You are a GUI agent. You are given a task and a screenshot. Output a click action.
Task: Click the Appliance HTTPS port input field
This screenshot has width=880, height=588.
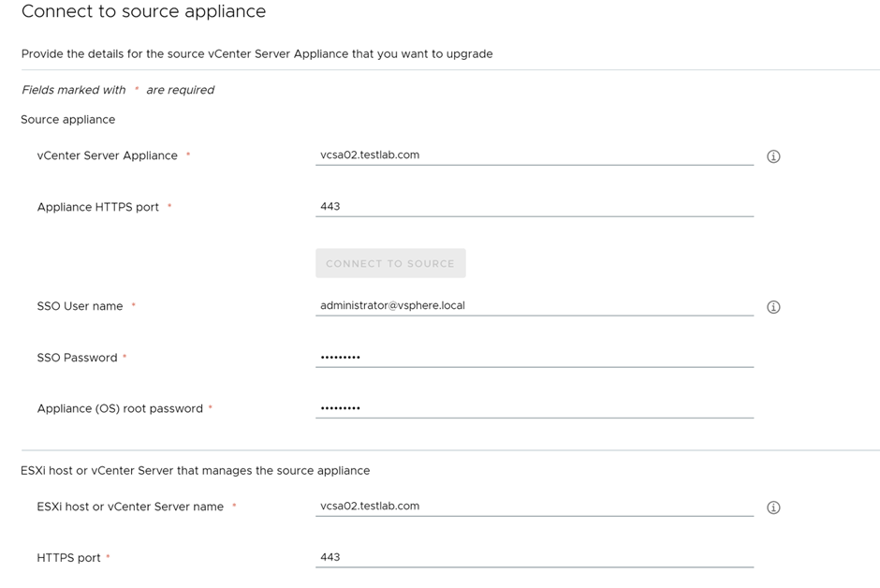534,207
